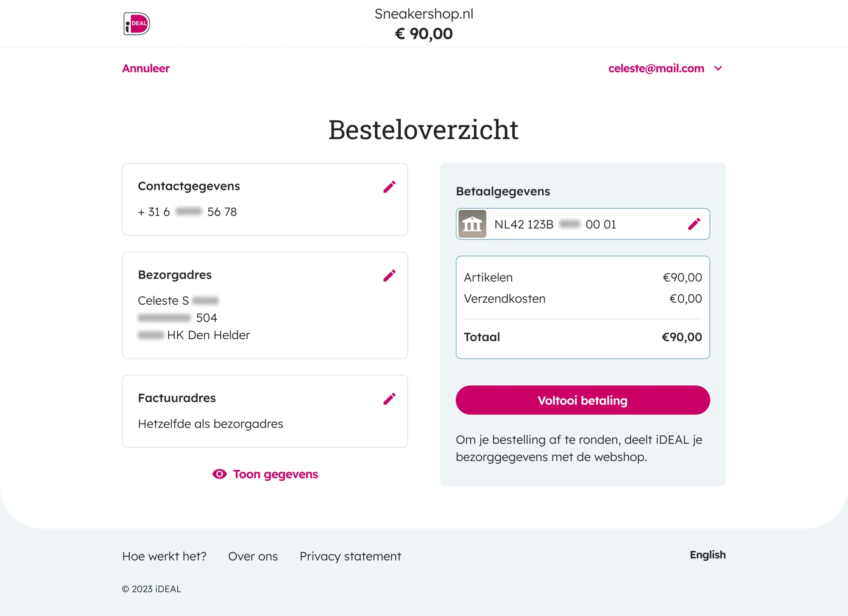Screen dimensions: 848x616
Task: Click the Voltooi betaling button
Action: 583,400
